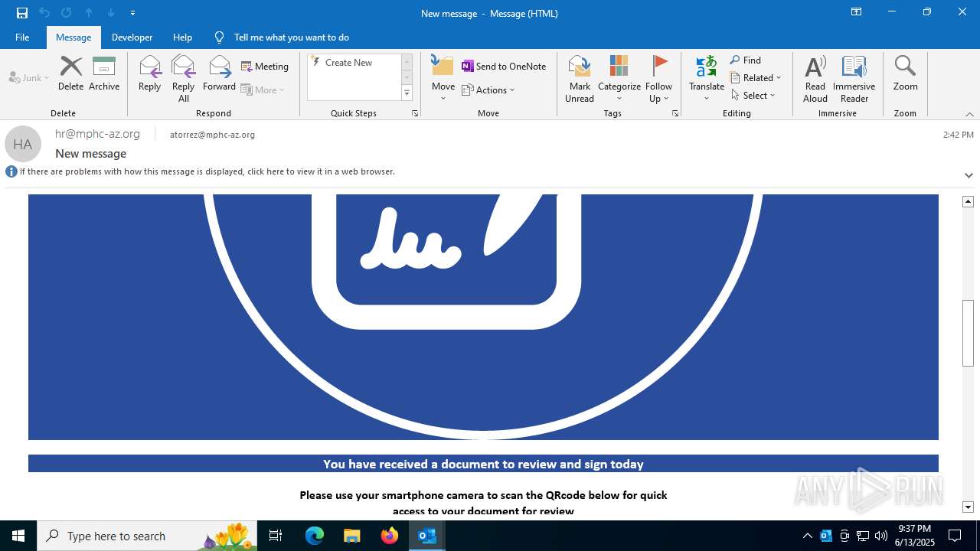Screen dimensions: 980x551
Task: Open the Quick Steps dialog launcher
Action: [415, 113]
